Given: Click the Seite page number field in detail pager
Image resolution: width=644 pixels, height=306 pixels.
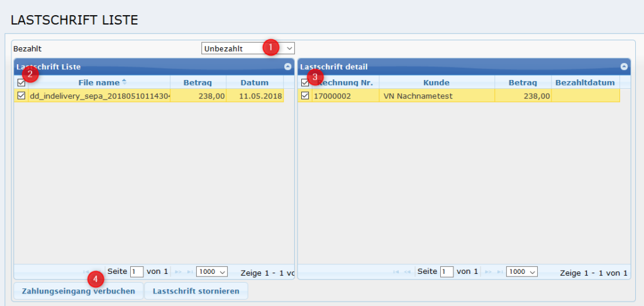Looking at the screenshot, I should pos(447,271).
